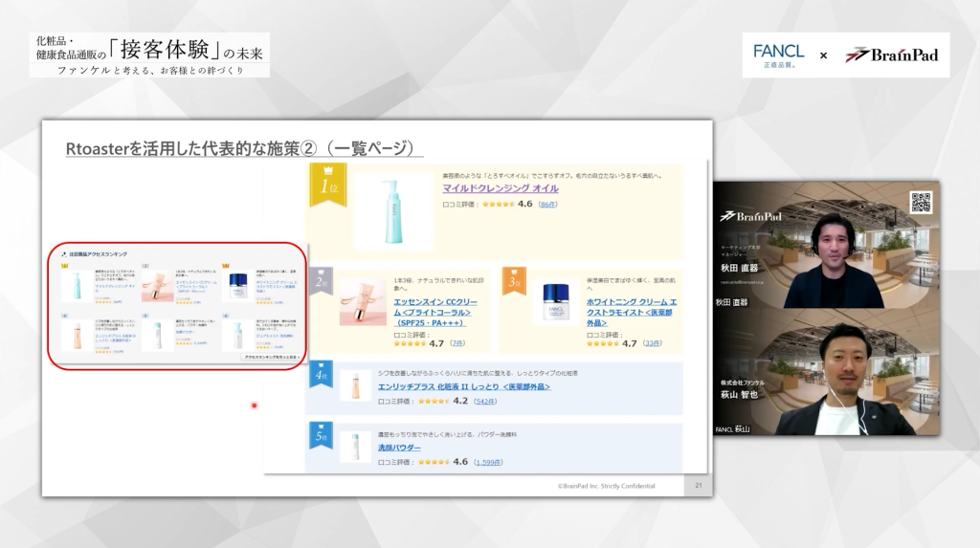Click the 3位 orange ranking badge

click(x=514, y=279)
